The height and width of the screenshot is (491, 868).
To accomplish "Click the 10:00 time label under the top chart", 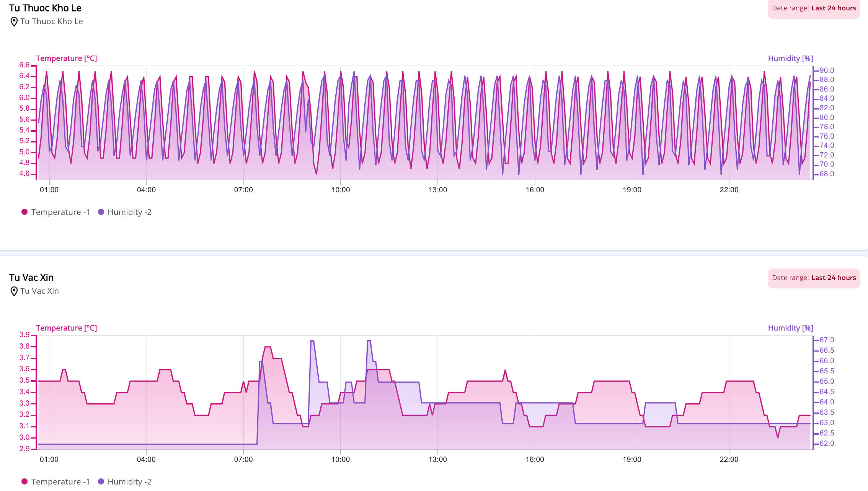I will pos(341,190).
